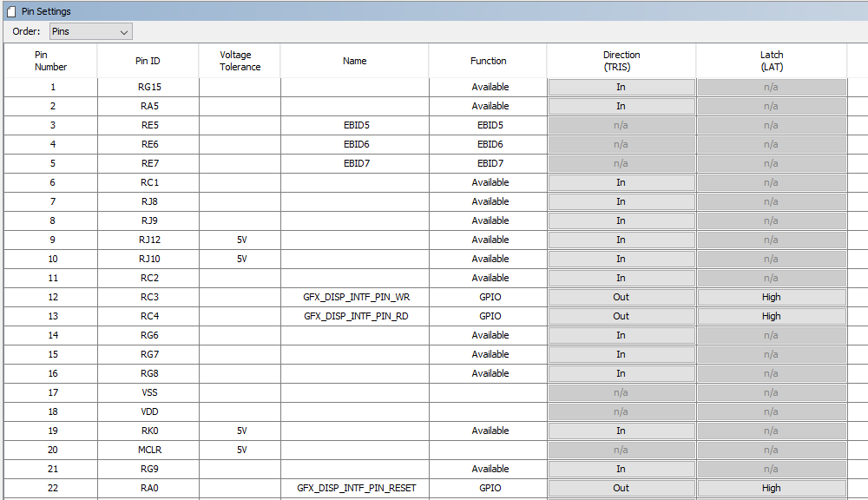This screenshot has height=500, width=868.
Task: Click the 5V tolerance cell for RJ10
Action: [x=240, y=260]
